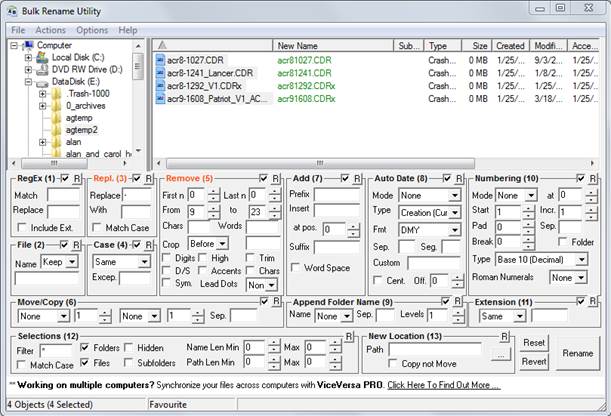611x416 pixels.
Task: Click the acr8-1027.CDR file icon
Action: coord(159,59)
